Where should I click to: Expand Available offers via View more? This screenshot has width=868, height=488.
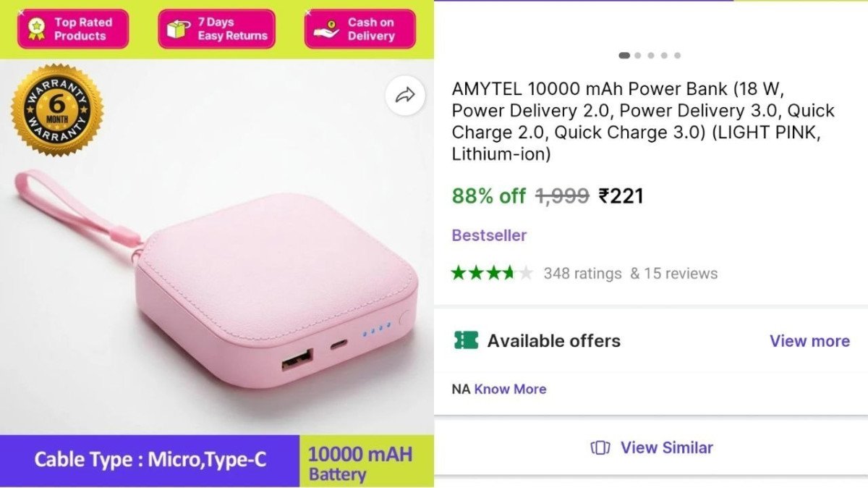[x=809, y=340]
